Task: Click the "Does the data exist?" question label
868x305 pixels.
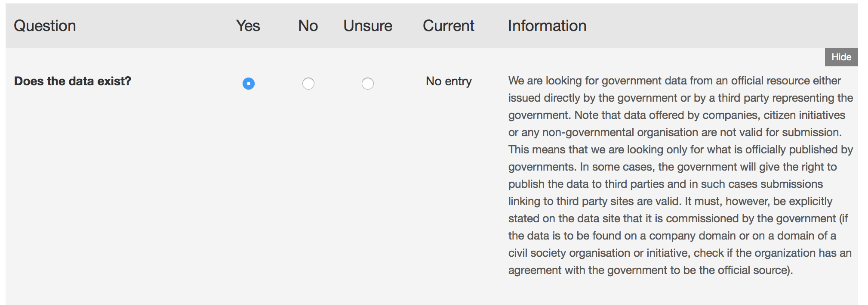Action: (73, 81)
